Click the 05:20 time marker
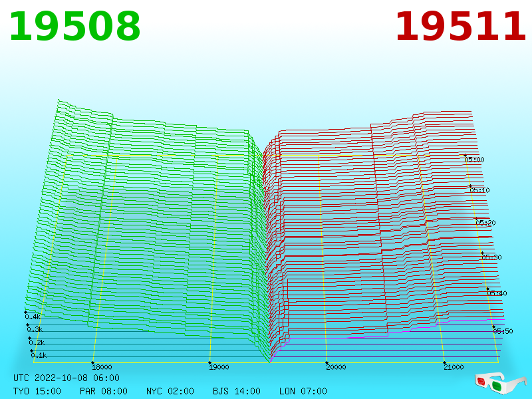 pos(485,223)
